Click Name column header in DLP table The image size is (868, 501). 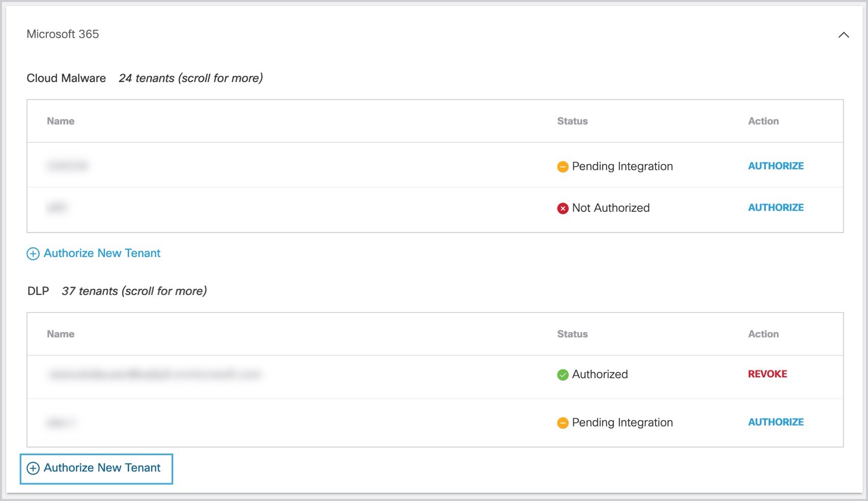61,334
